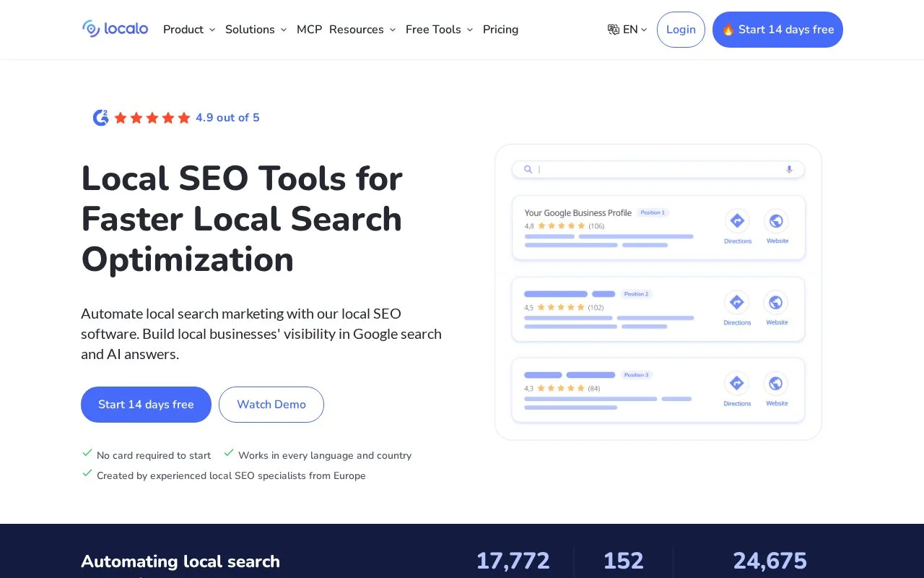Image resolution: width=924 pixels, height=578 pixels.
Task: Expand the Product dropdown menu
Action: [189, 30]
